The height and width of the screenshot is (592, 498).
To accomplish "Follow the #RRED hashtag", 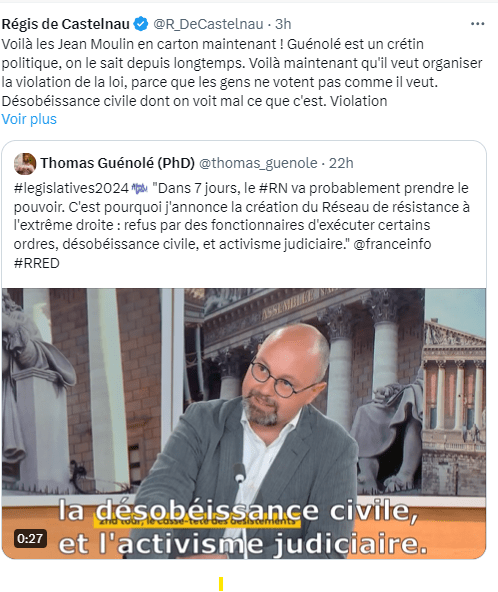I will (37, 263).
